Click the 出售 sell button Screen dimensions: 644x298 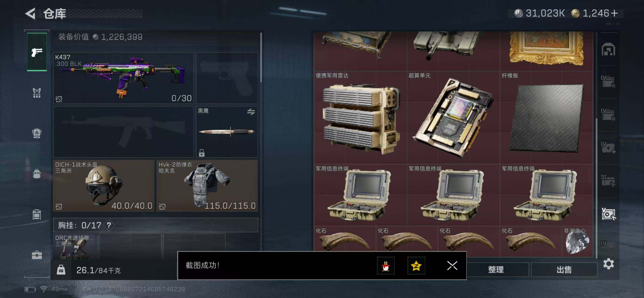[x=564, y=269]
